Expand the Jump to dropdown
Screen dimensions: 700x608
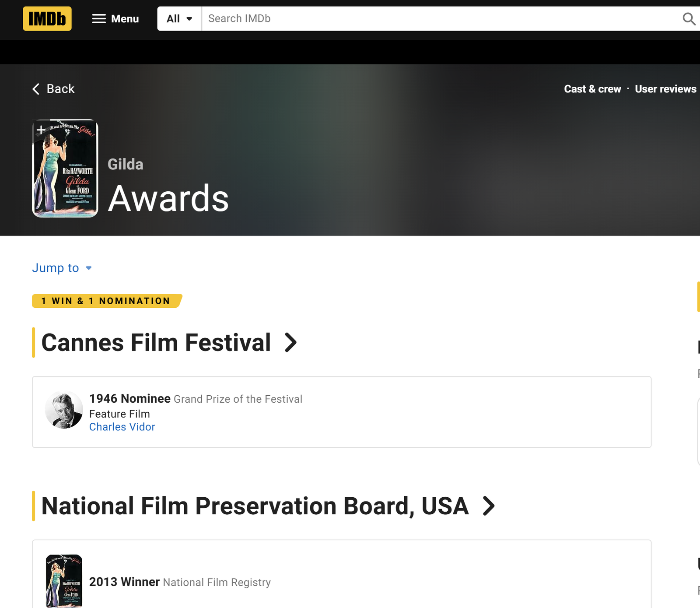click(x=62, y=268)
